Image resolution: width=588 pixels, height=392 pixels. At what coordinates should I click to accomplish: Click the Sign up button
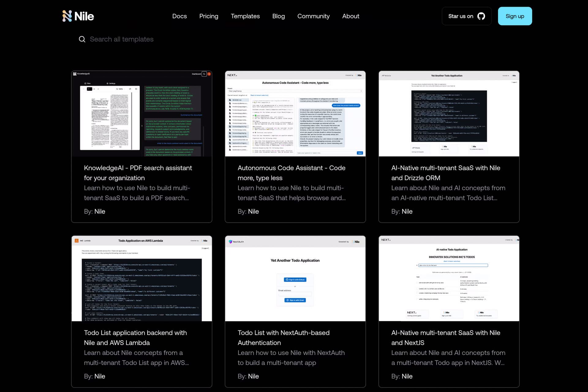tap(514, 16)
